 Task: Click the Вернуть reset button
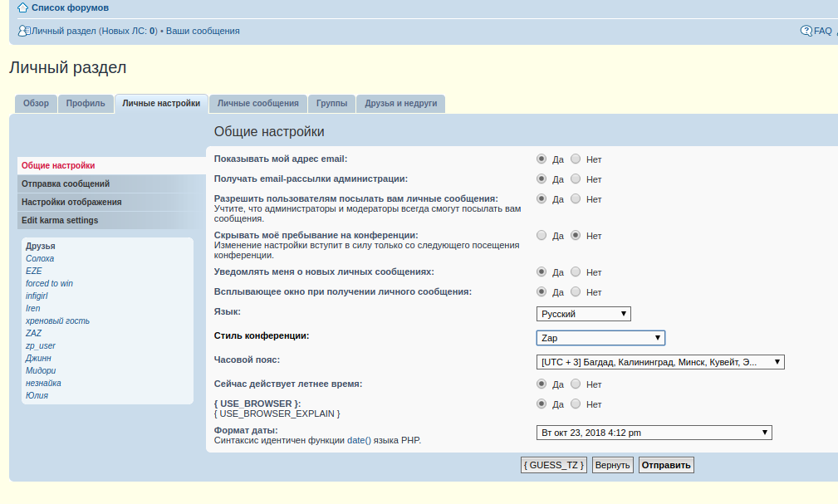(x=612, y=465)
